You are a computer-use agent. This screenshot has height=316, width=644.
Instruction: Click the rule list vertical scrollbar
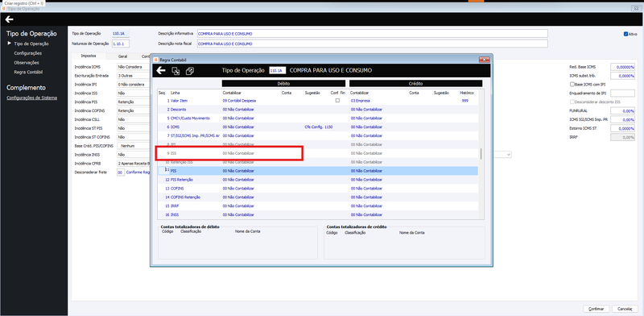(x=481, y=154)
